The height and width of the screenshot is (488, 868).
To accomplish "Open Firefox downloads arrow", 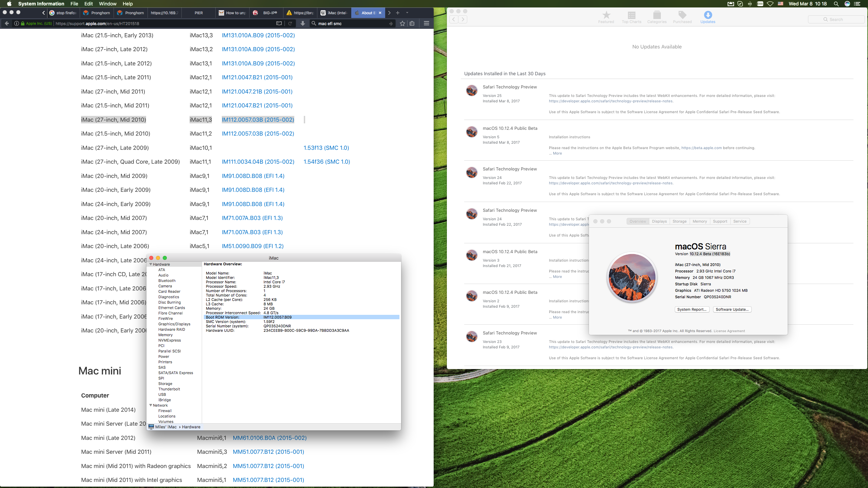I will (303, 23).
